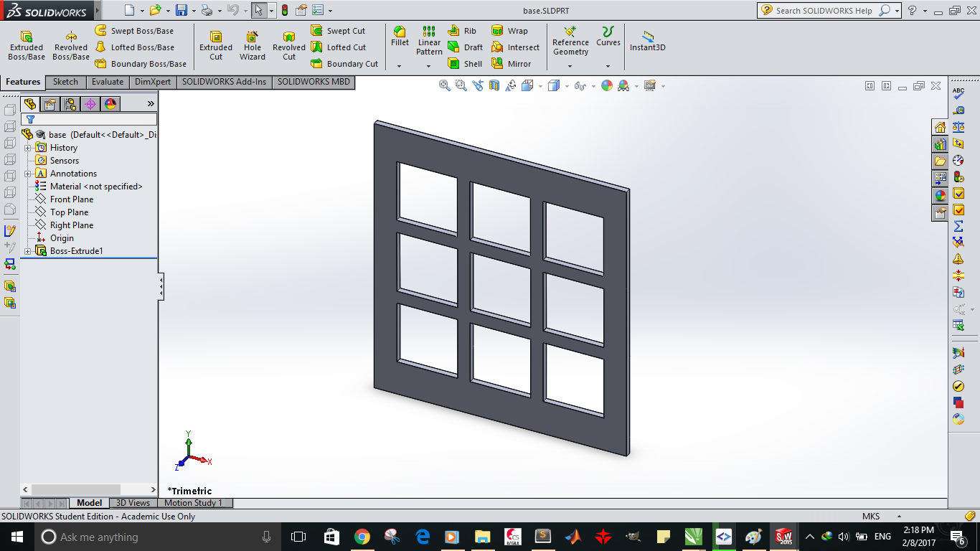Choose the Swept Cut command
Viewport: 980px width, 551px height.
(x=338, y=31)
